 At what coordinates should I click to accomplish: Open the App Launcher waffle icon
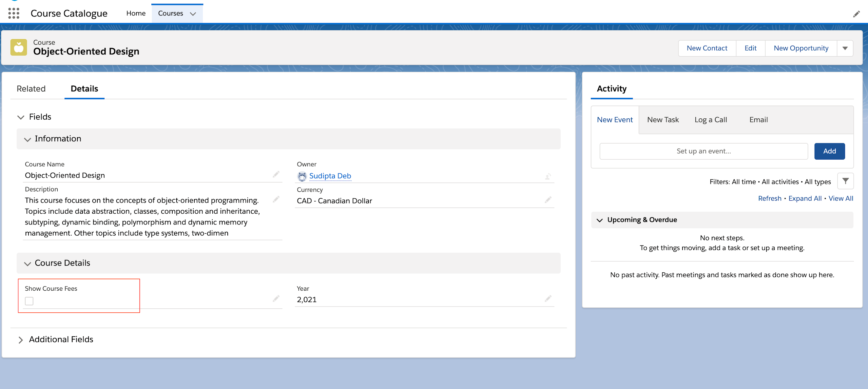point(13,13)
